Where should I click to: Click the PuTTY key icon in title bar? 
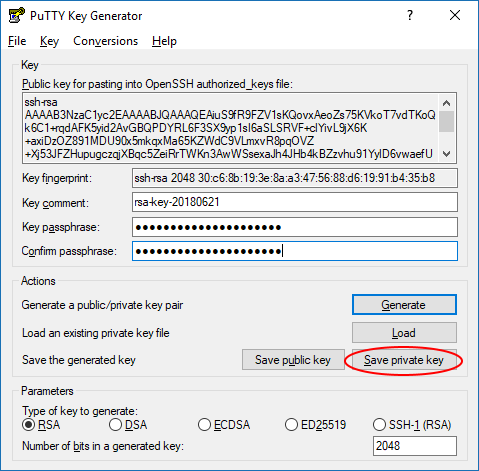(16, 15)
